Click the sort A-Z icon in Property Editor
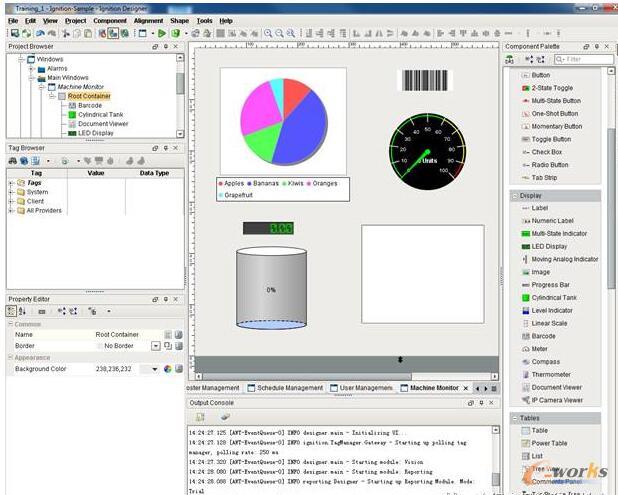 [22, 311]
